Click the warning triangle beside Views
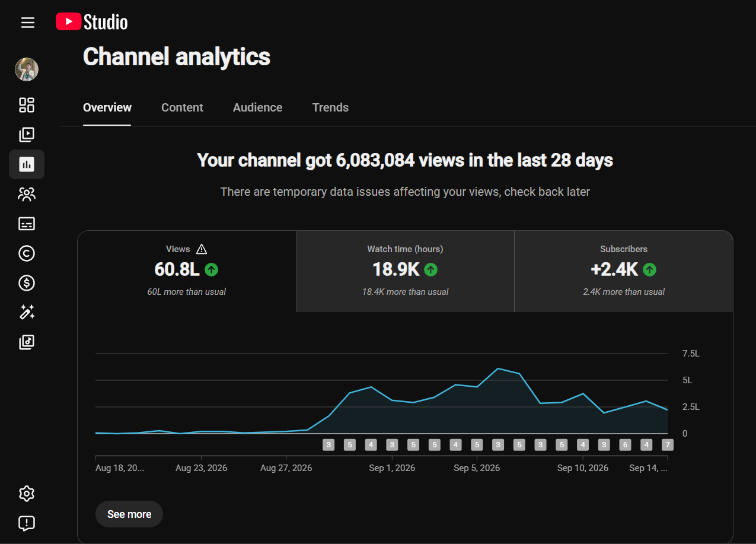 coord(202,249)
